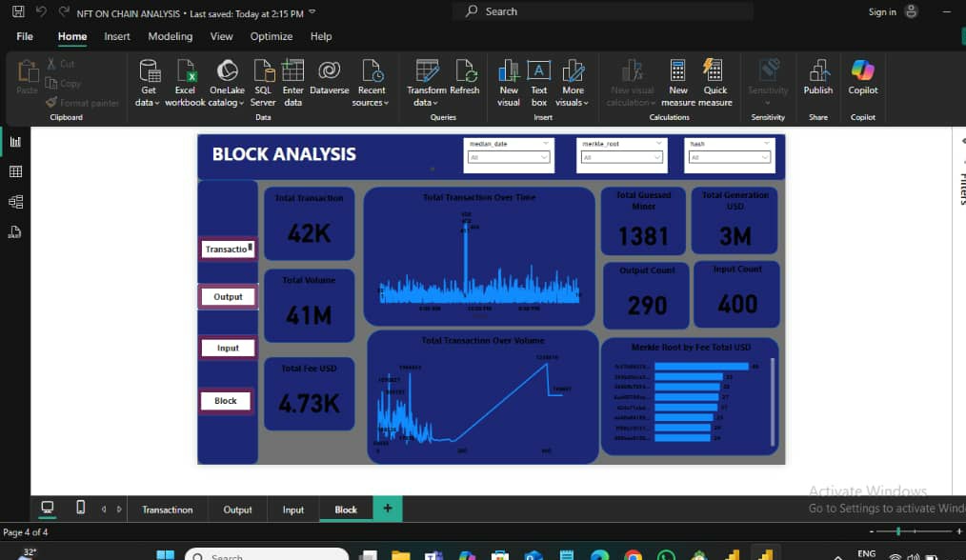The image size is (966, 560).
Task: Open Get data
Action: (148, 83)
